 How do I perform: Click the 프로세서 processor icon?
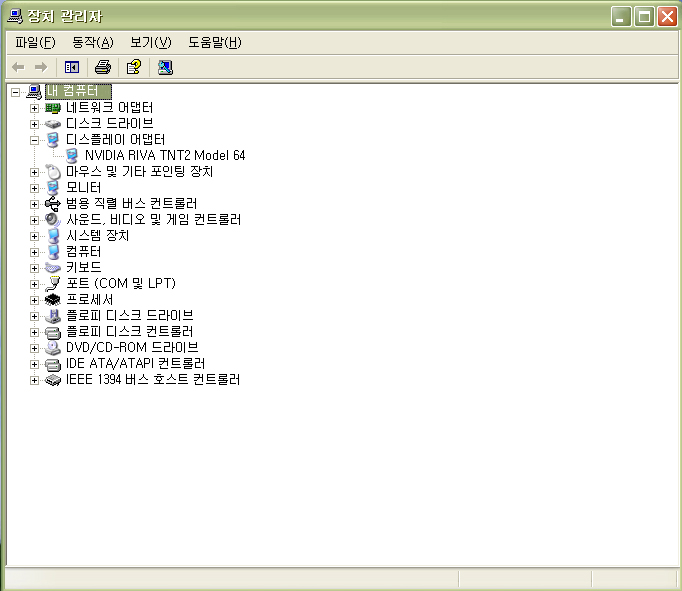coord(53,299)
